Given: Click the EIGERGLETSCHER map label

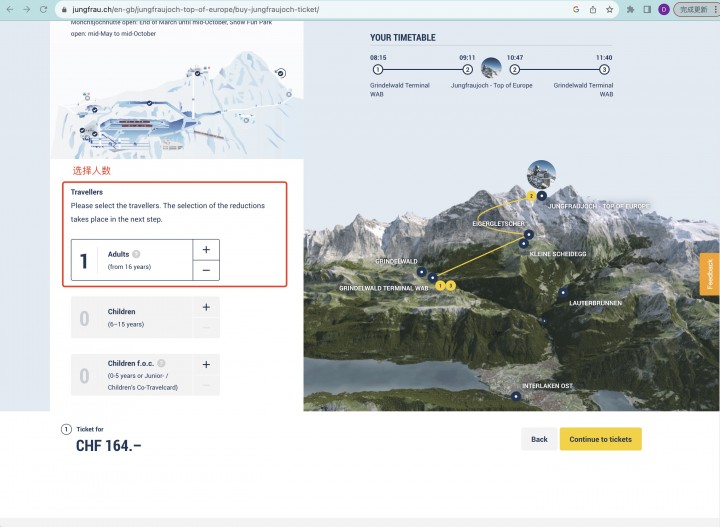Looking at the screenshot, I should point(499,224).
